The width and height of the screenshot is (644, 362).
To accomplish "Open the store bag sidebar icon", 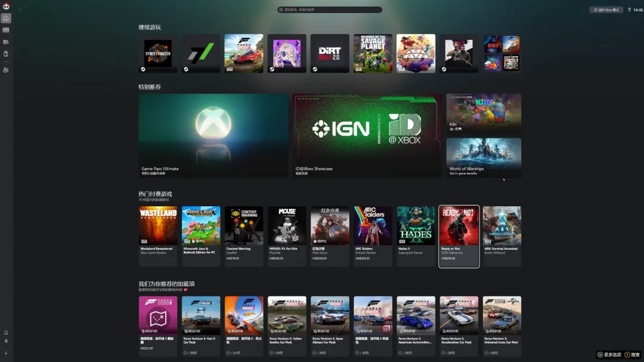I will pos(6,54).
